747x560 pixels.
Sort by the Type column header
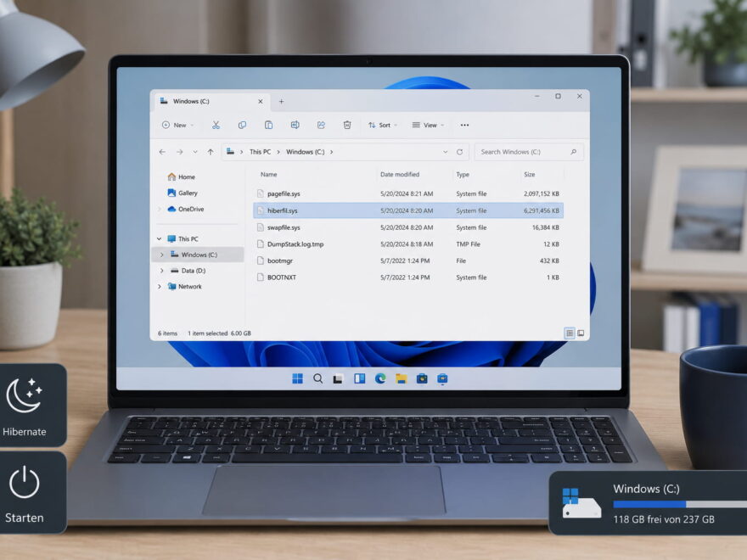(x=463, y=174)
